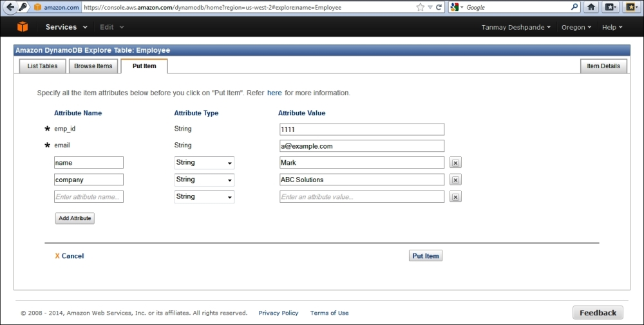Open the type dropdown for name attribute
644x325 pixels.
(x=204, y=162)
